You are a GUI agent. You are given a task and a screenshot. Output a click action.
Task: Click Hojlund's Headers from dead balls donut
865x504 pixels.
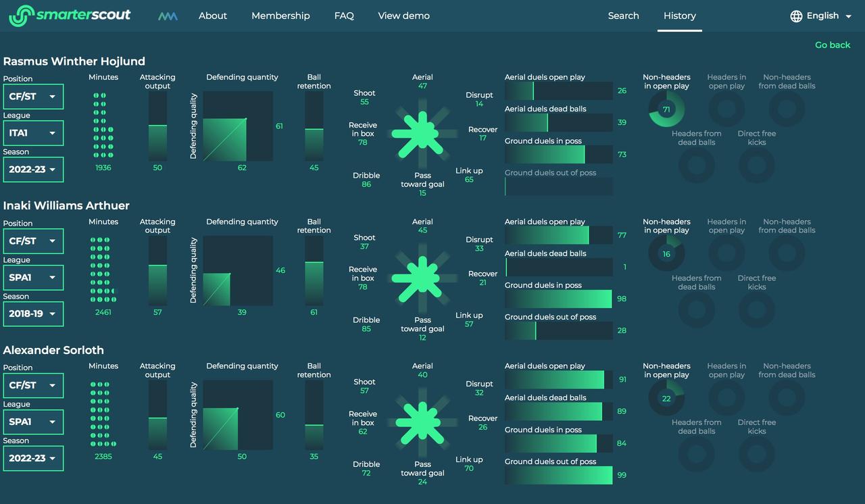[x=696, y=166]
